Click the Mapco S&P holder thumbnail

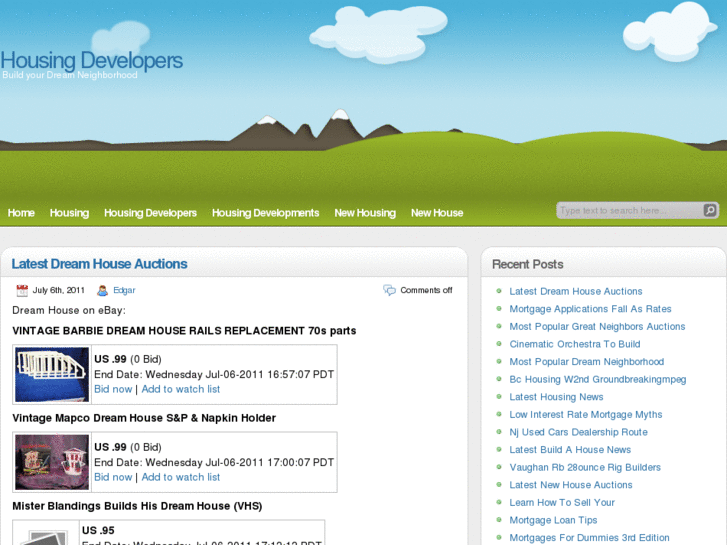pos(51,462)
